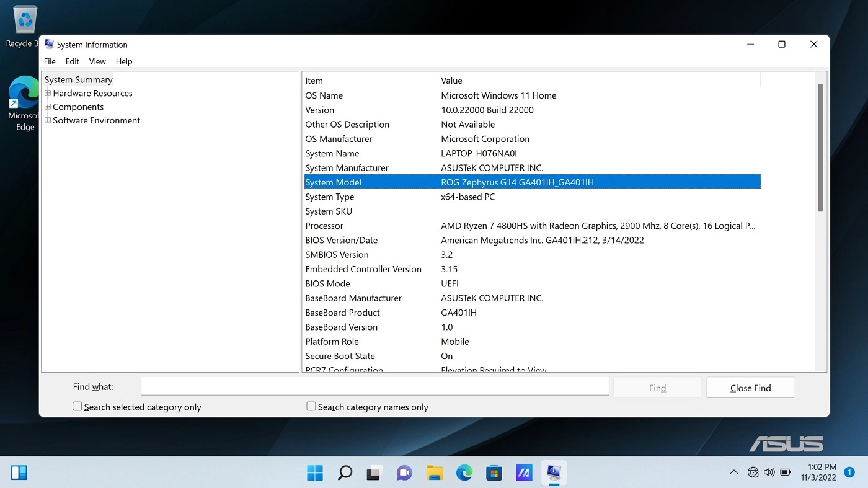
Task: Open the File menu
Action: tap(50, 61)
